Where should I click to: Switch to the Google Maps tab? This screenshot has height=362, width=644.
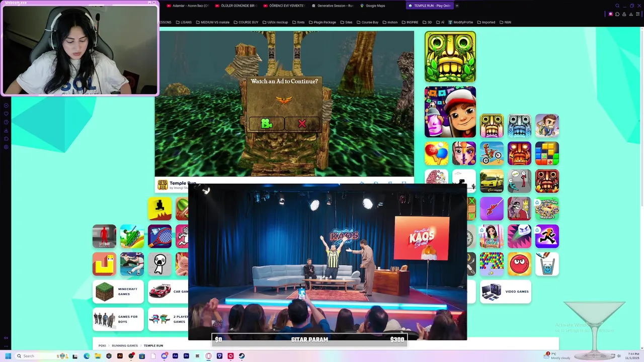[372, 6]
